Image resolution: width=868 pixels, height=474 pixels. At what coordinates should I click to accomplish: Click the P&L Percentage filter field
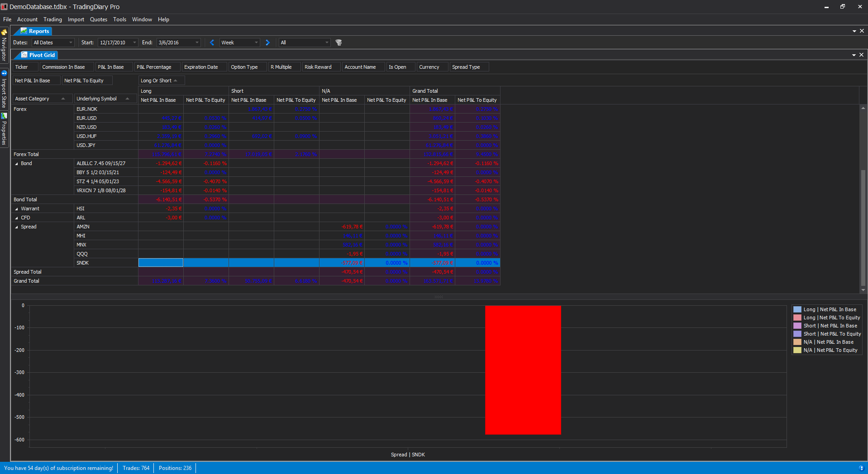pos(157,67)
